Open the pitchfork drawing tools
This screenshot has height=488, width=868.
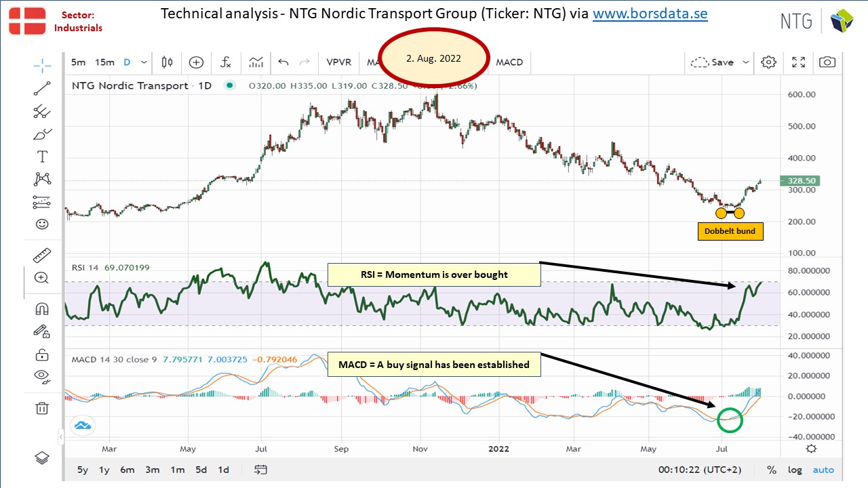coord(42,111)
